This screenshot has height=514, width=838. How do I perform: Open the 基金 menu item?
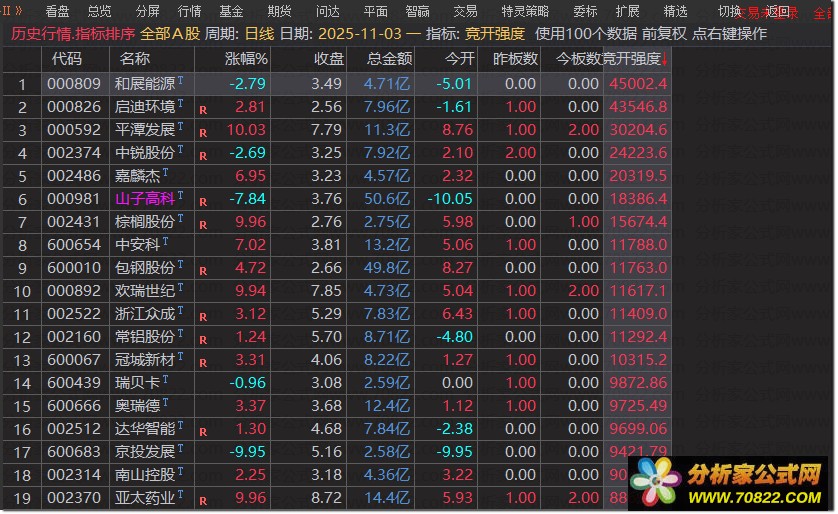[x=231, y=11]
